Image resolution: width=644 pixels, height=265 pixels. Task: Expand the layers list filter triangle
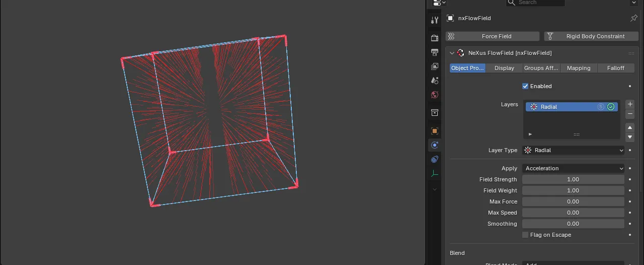(x=530, y=134)
